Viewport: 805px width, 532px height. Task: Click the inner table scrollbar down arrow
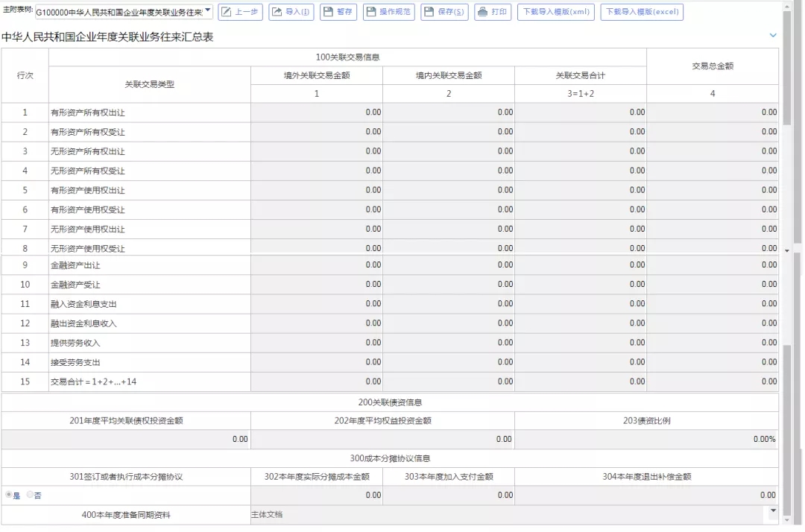pyautogui.click(x=787, y=250)
